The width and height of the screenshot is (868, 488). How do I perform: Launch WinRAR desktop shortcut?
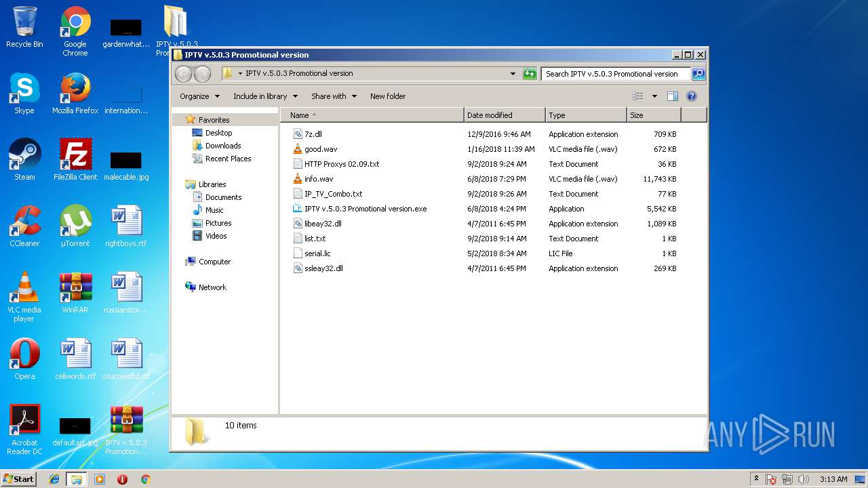pos(75,293)
